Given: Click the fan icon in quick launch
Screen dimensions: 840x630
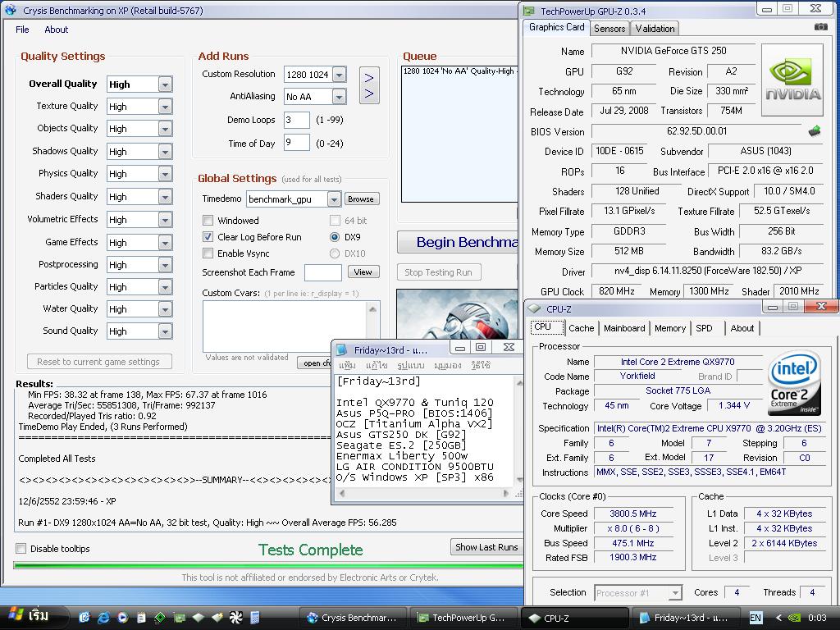Looking at the screenshot, I should click(235, 618).
